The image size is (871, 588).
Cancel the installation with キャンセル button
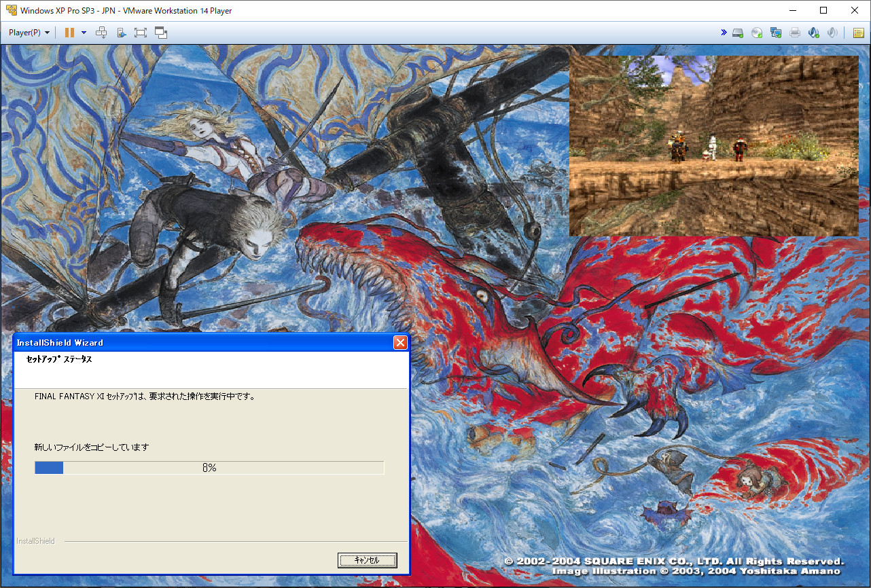(367, 560)
